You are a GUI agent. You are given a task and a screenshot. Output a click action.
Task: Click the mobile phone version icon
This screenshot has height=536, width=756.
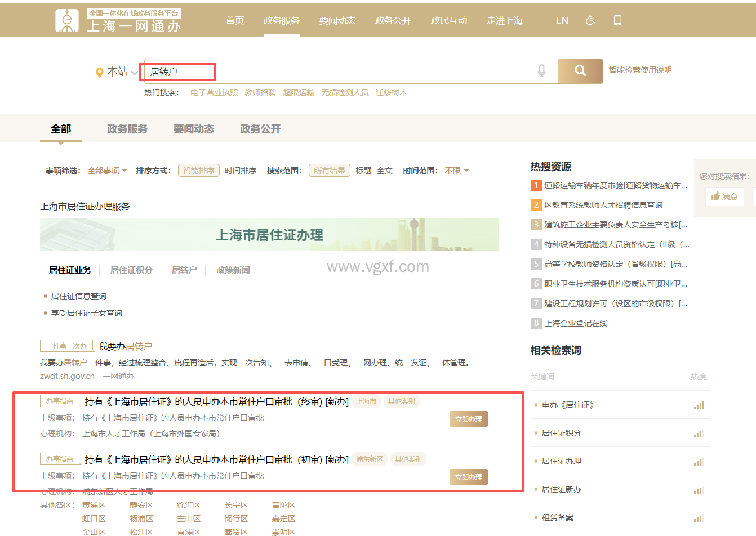tap(617, 20)
